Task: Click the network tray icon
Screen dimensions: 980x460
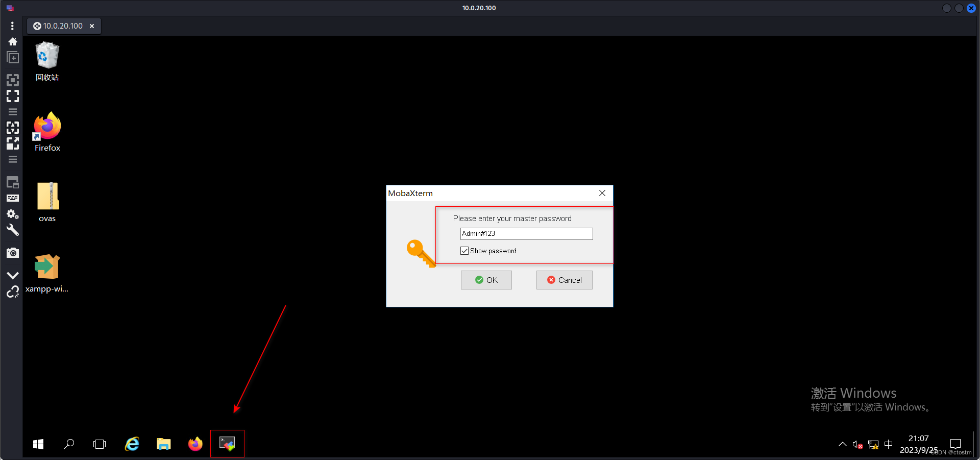Action: tap(873, 444)
